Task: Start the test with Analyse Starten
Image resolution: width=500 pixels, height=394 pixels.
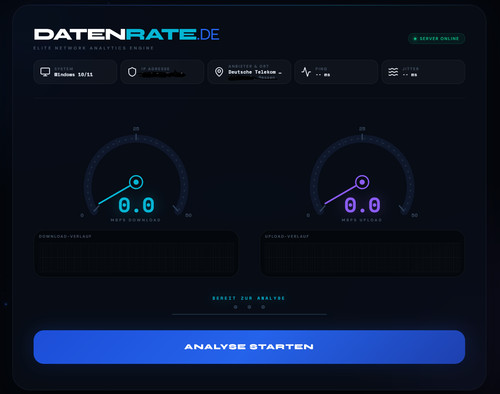Action: [x=249, y=347]
